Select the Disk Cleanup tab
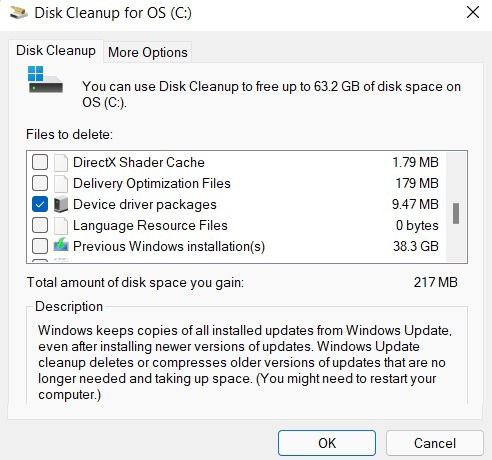492x460 pixels. point(56,51)
